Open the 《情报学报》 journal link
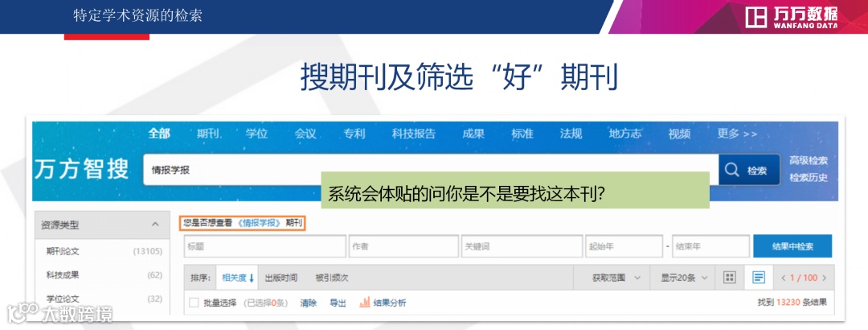This screenshot has height=330, width=868. click(x=260, y=223)
